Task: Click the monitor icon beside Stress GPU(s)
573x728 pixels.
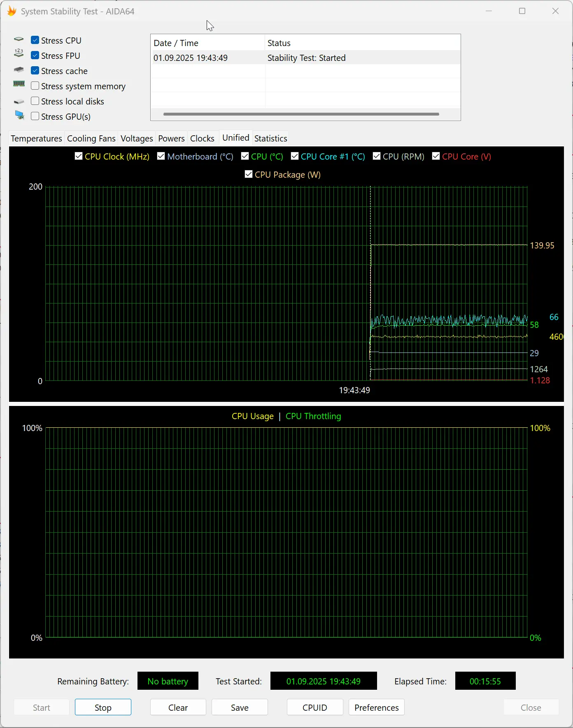Action: [x=19, y=115]
